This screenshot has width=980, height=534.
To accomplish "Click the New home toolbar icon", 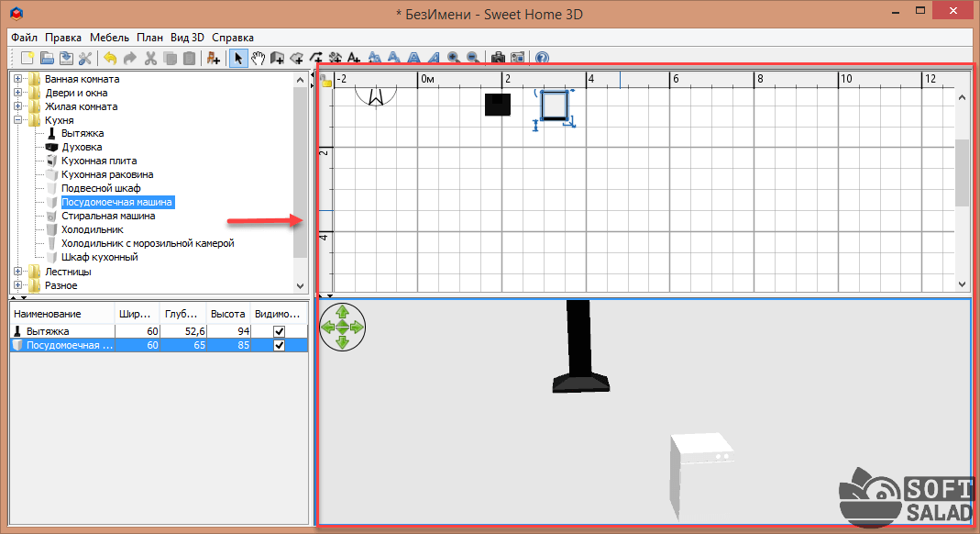I will (x=28, y=58).
